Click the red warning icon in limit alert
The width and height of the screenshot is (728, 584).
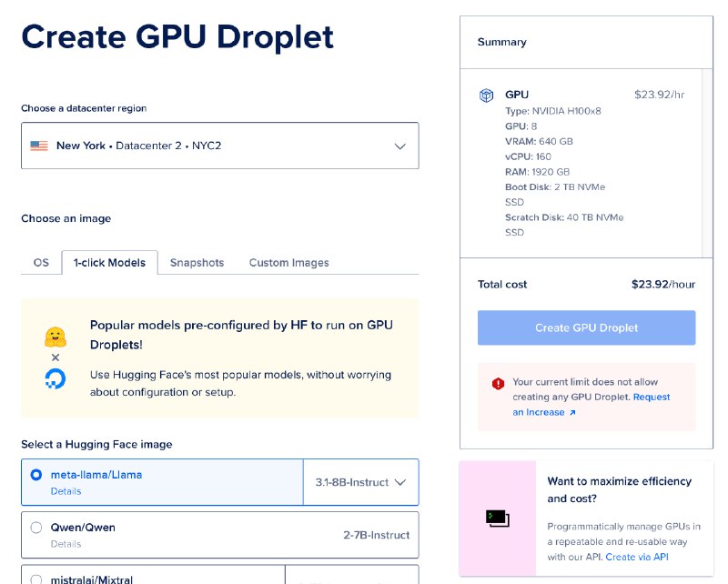point(498,384)
